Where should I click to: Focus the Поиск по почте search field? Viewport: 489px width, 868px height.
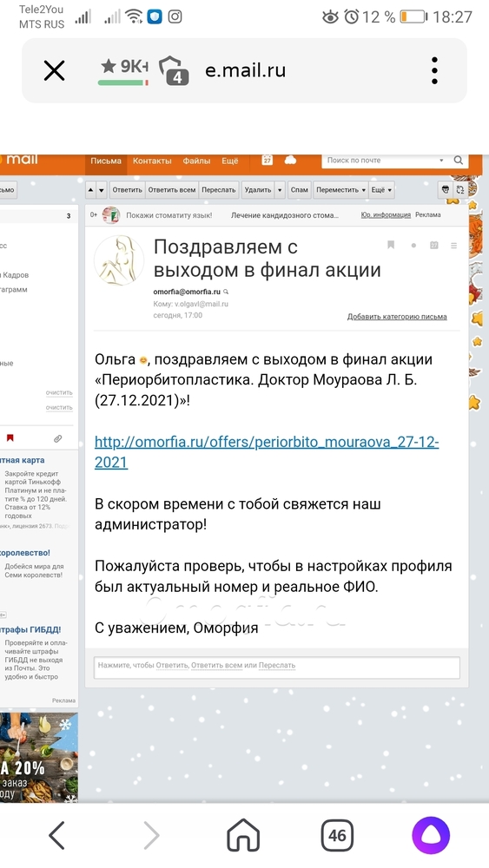[x=382, y=161]
